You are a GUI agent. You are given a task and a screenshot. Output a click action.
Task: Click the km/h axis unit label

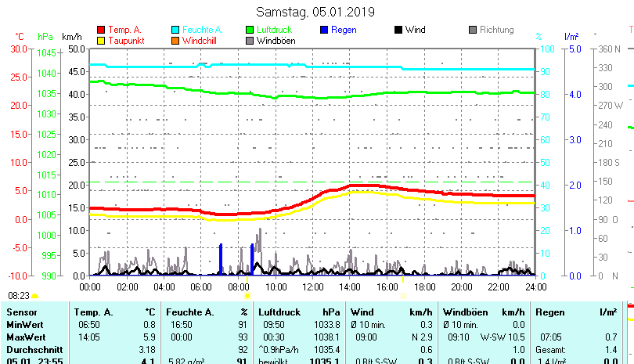point(71,37)
